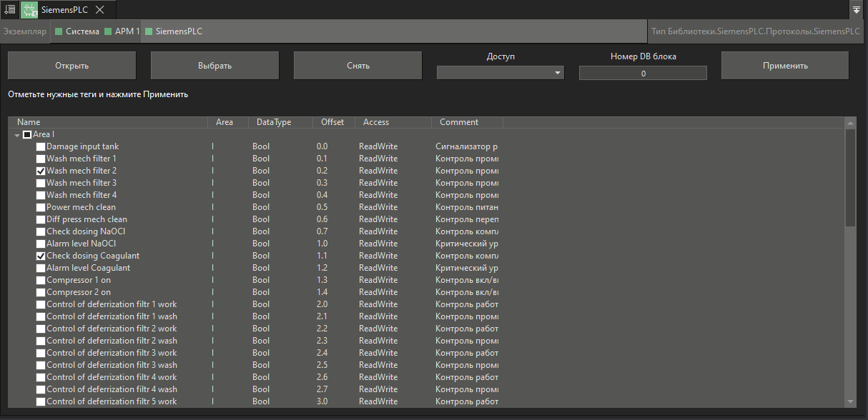This screenshot has height=420, width=868.
Task: Open the Доступ dropdown
Action: [500, 73]
